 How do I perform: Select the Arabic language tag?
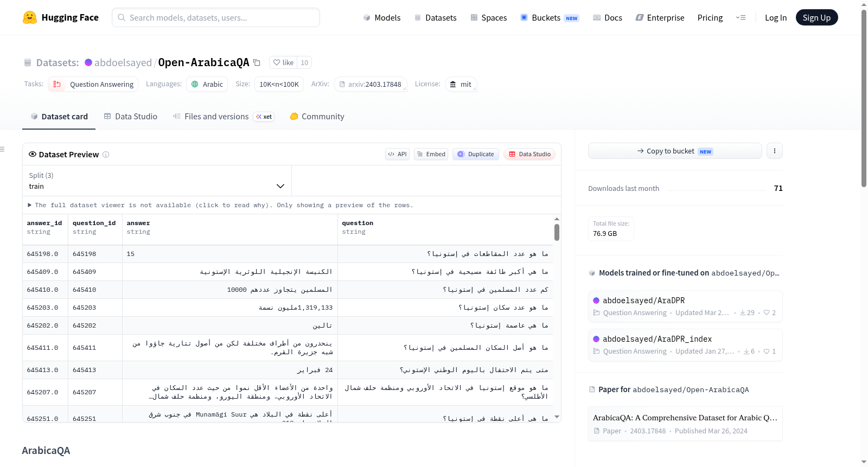pyautogui.click(x=207, y=84)
